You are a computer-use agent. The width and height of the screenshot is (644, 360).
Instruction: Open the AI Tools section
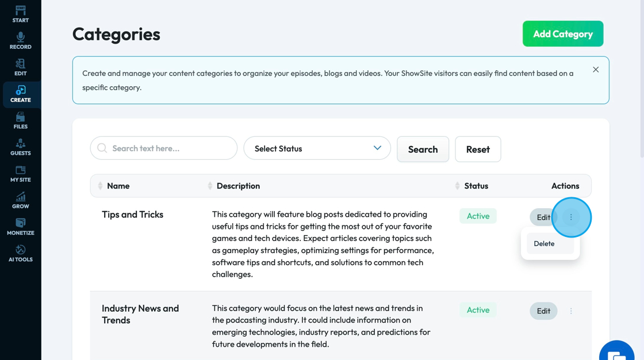pos(20,253)
